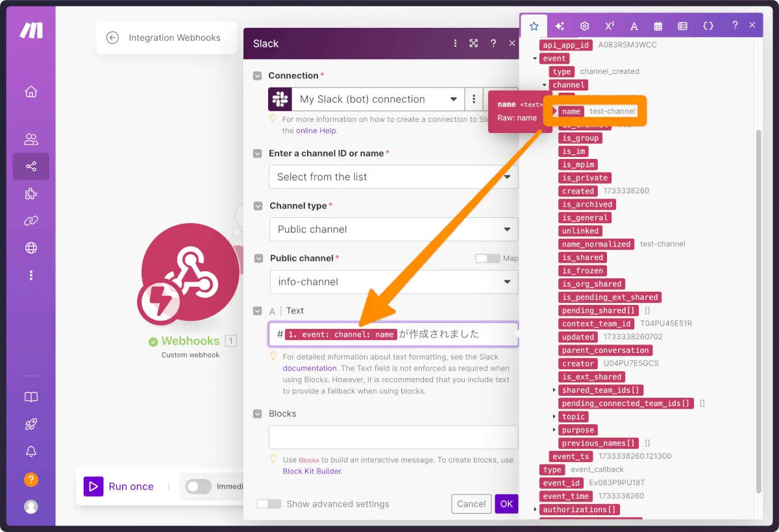Insert the name_normalized variable pill
This screenshot has width=779, height=532.
[x=596, y=244]
